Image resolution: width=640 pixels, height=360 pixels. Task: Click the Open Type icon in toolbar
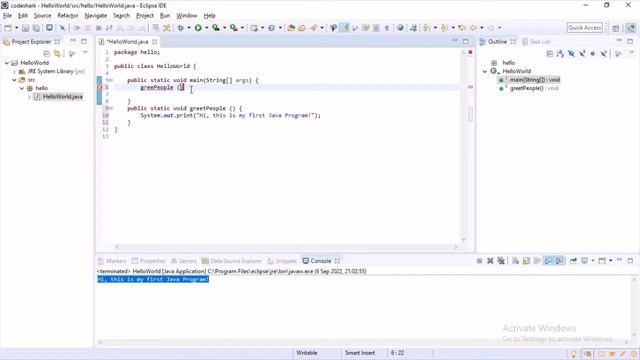click(291, 28)
